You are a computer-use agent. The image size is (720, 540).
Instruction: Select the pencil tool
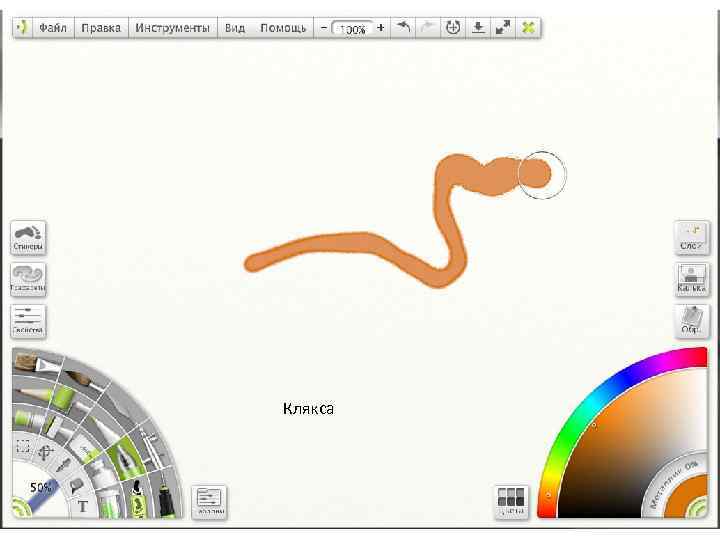pos(33,394)
